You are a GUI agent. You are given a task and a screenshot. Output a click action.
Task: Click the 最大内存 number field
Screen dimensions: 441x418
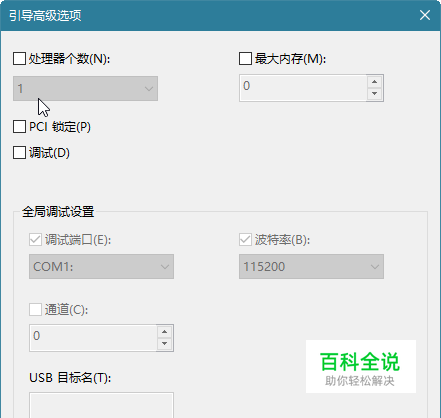coord(303,88)
